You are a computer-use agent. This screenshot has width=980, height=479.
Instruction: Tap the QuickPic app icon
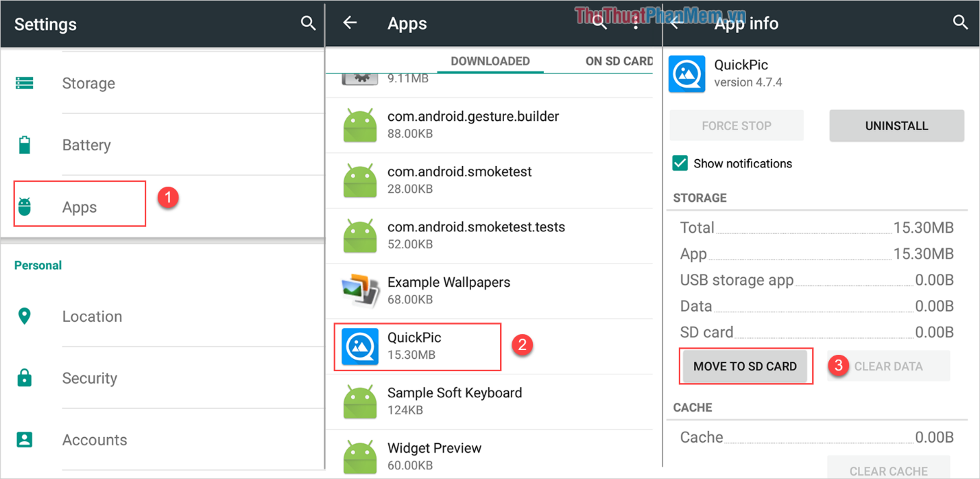(x=359, y=346)
